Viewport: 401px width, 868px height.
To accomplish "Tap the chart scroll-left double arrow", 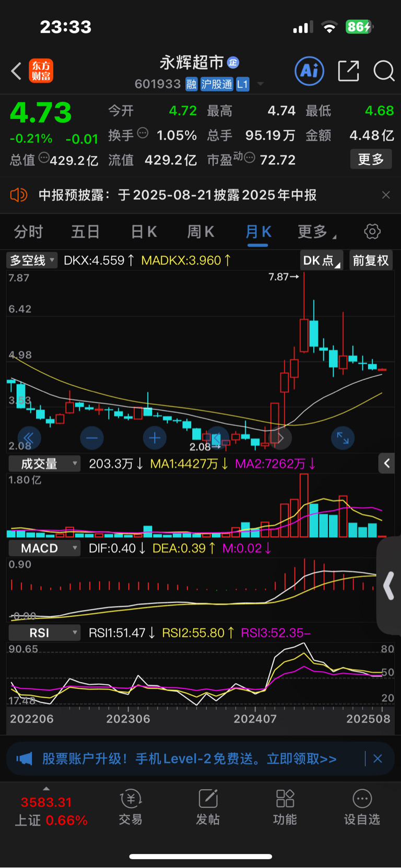I will pos(29,438).
